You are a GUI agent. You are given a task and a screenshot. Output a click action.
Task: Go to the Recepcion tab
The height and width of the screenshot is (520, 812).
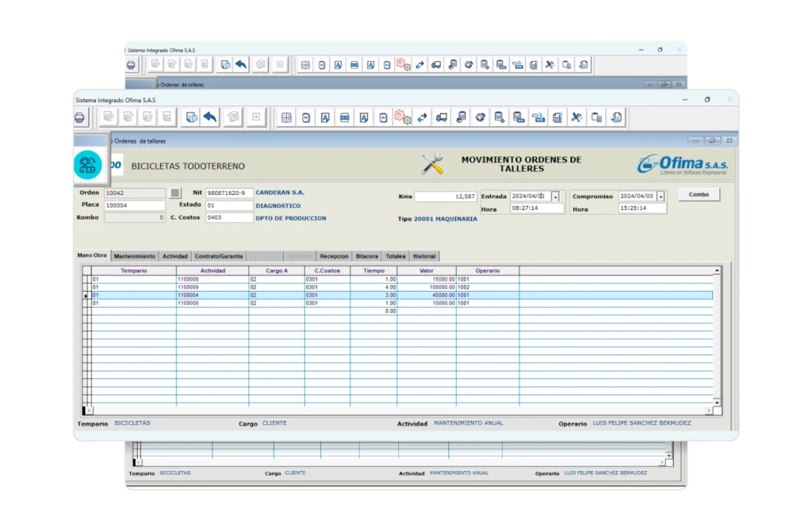[x=334, y=256]
